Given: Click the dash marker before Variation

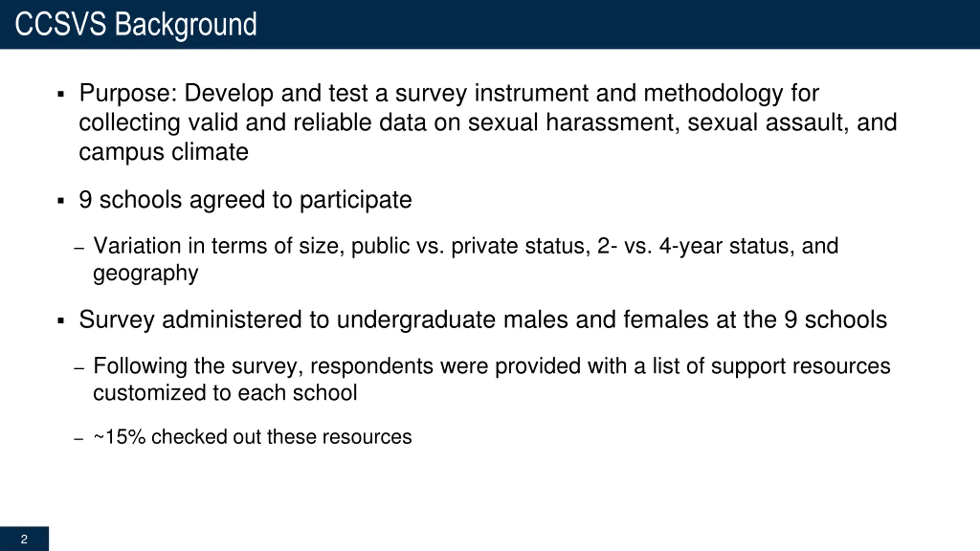Looking at the screenshot, I should 79,249.
